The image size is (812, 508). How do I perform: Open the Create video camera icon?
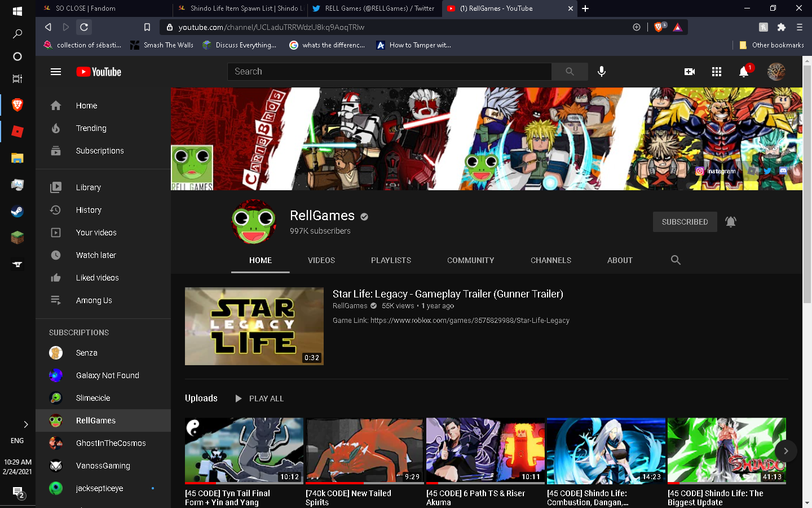coord(689,72)
